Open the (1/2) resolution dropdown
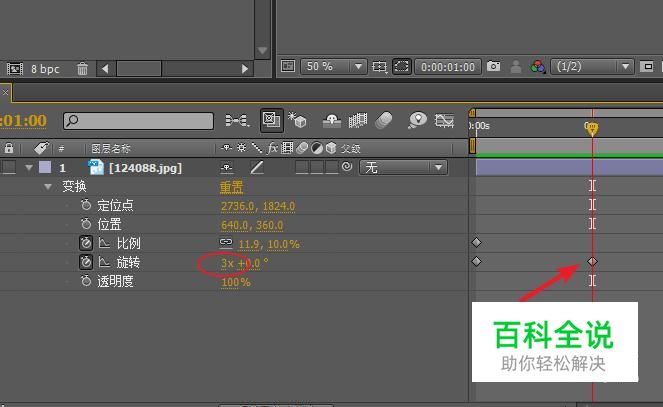Viewport: 663px width, 407px height. click(592, 66)
